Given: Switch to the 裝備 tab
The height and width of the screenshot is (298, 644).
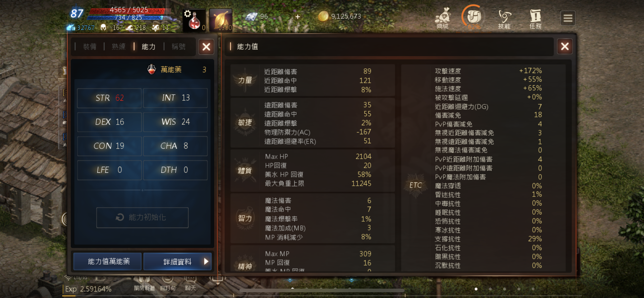Looking at the screenshot, I should point(89,46).
